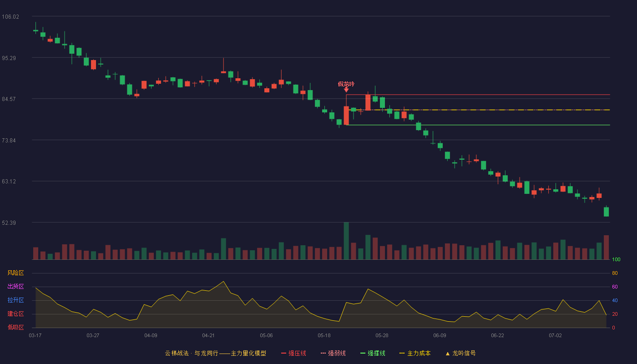Select the 风险区 zone label

[x=16, y=273]
